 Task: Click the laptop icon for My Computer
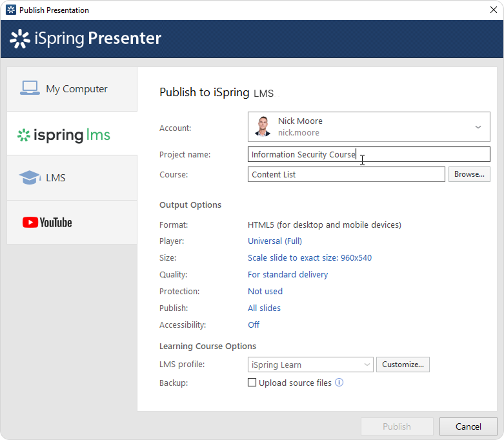click(30, 88)
